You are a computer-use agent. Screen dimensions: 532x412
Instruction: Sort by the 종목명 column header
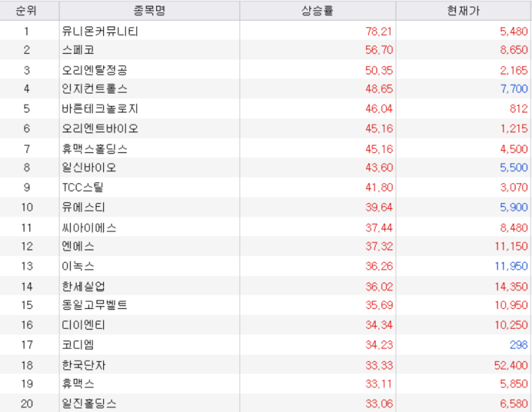(149, 11)
